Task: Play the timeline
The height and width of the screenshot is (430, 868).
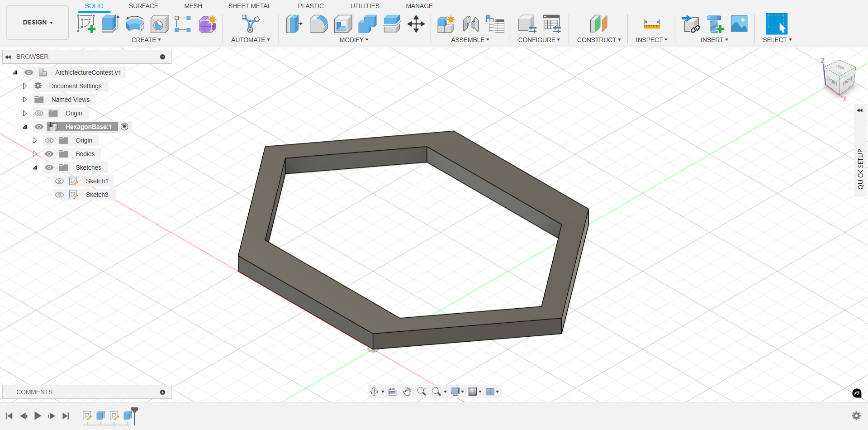Action: click(38, 416)
